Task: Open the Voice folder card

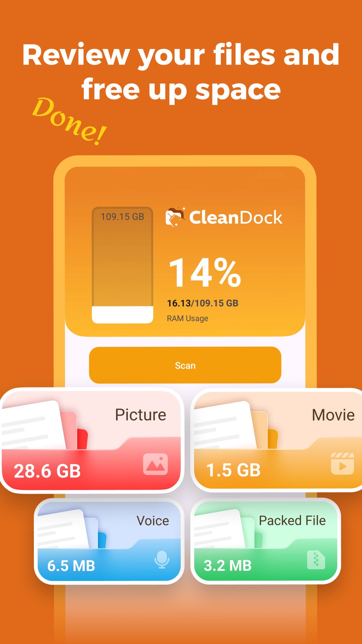Action: tap(109, 541)
